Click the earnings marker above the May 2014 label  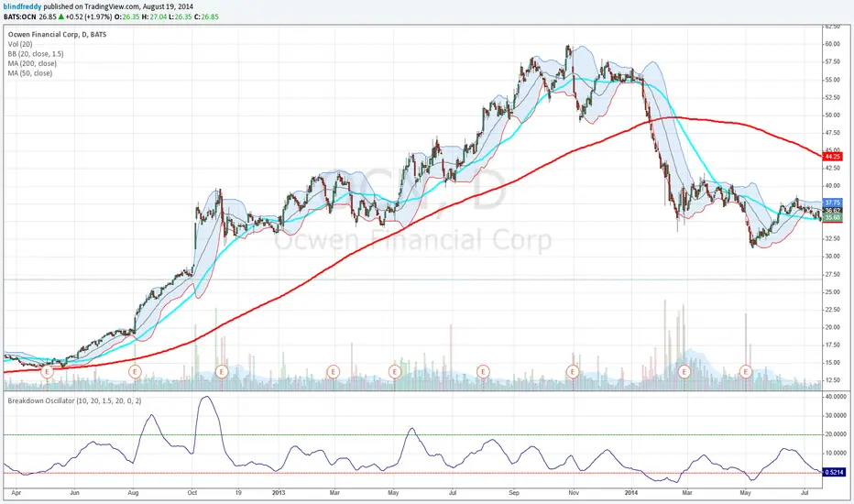(746, 372)
